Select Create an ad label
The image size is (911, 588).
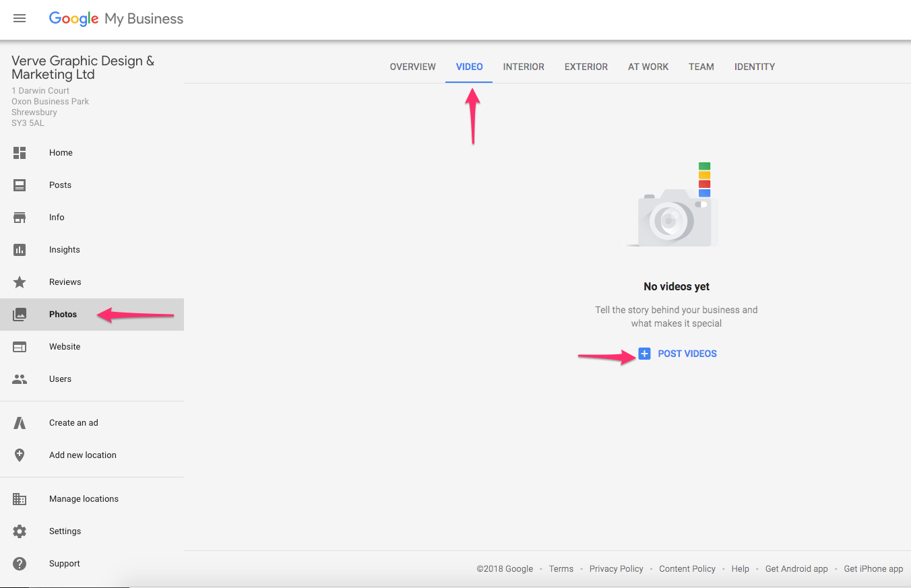(x=73, y=423)
